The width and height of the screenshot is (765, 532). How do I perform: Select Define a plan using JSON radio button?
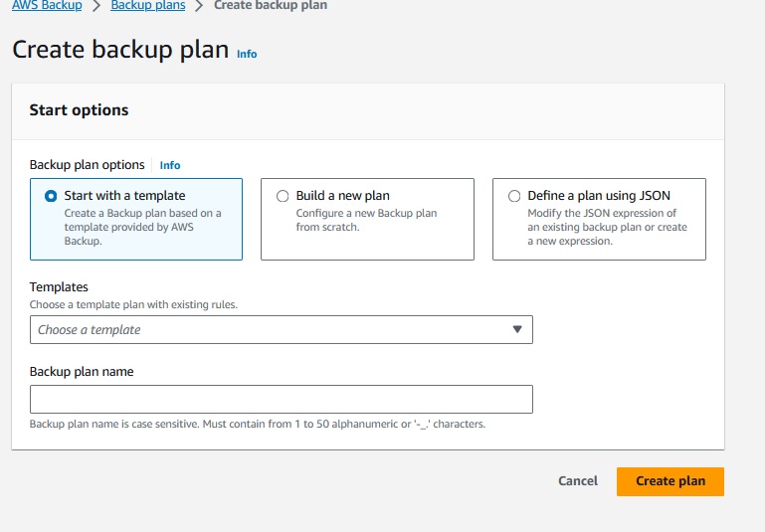point(514,196)
